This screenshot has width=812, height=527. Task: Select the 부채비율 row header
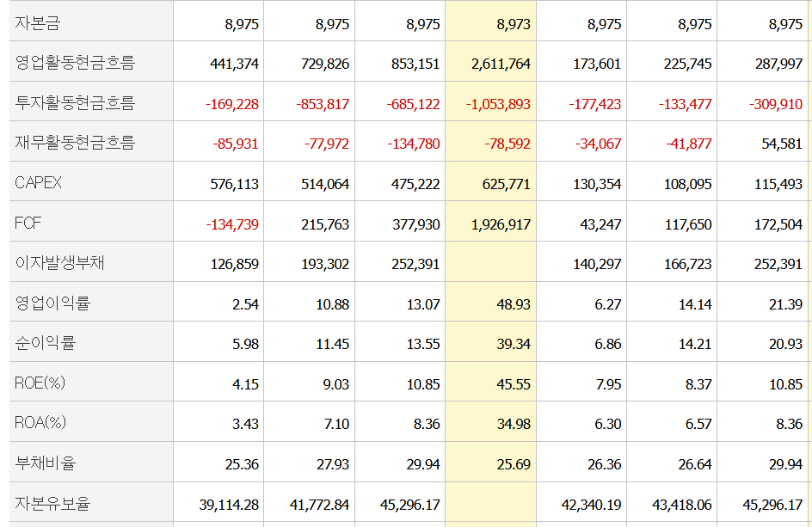click(45, 463)
